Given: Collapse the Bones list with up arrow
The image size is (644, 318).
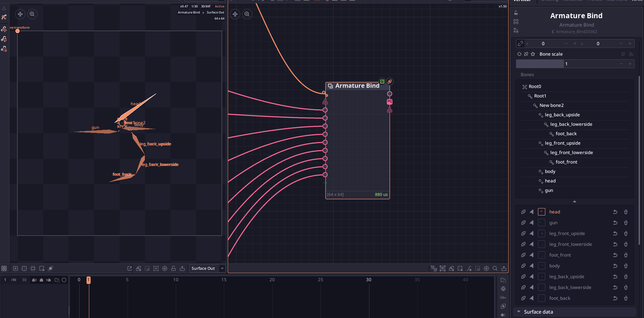Looking at the screenshot, I should coord(575,201).
